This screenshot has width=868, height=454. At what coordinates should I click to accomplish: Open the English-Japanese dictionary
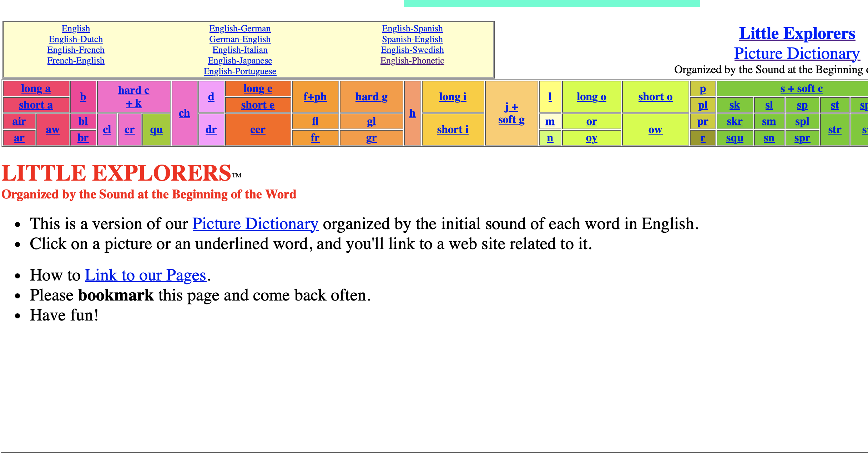(x=240, y=61)
